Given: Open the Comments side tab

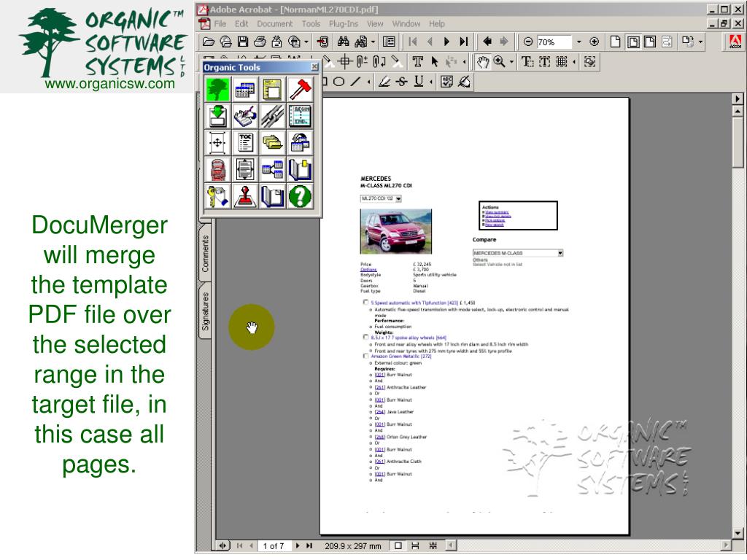Looking at the screenshot, I should click(205, 254).
